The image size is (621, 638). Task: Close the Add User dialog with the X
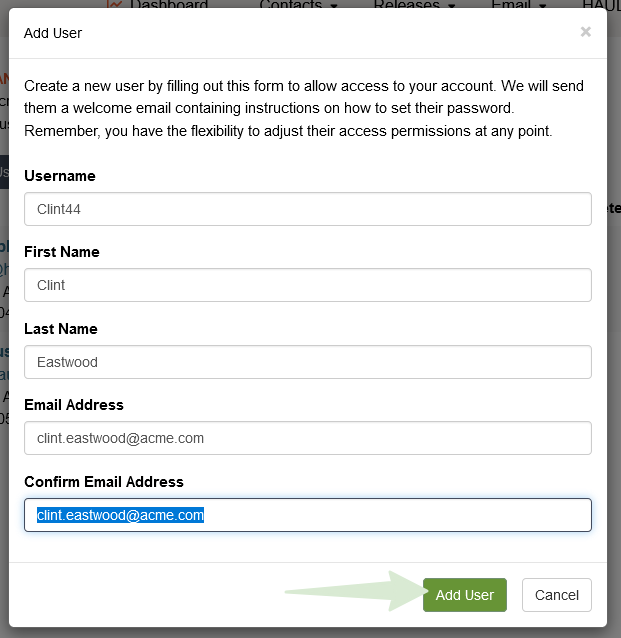click(585, 32)
